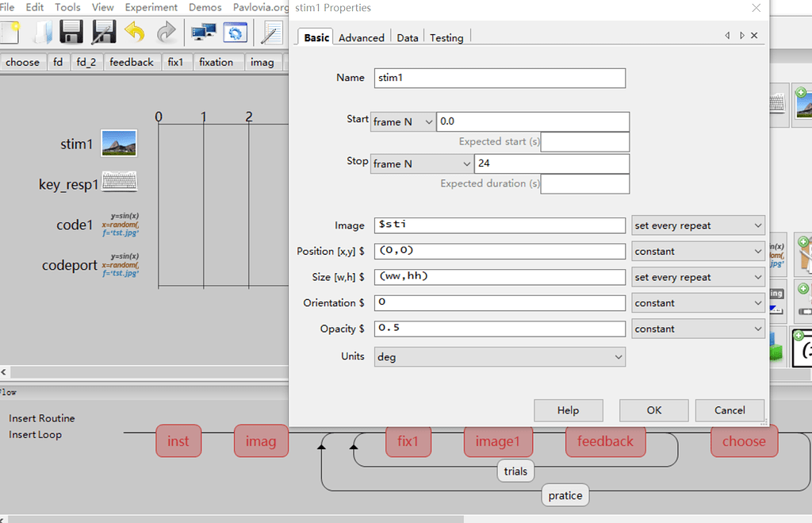Switch to the Advanced tab

pyautogui.click(x=361, y=37)
